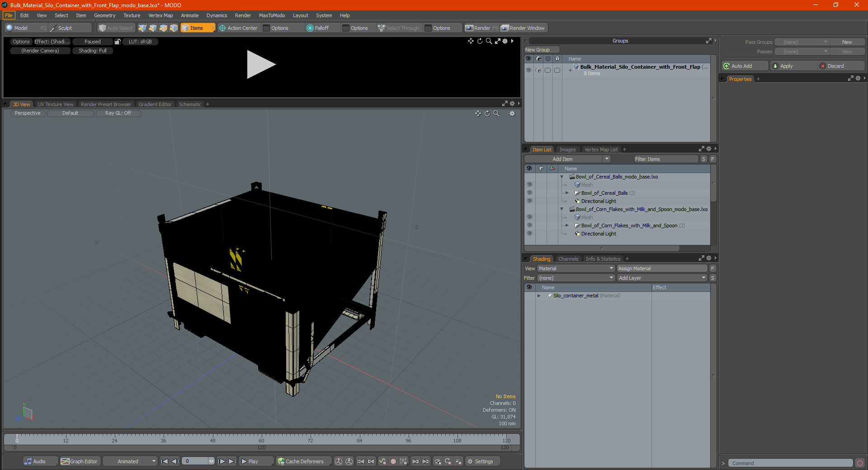Click the Assign Material button
The width and height of the screenshot is (868, 470).
662,268
